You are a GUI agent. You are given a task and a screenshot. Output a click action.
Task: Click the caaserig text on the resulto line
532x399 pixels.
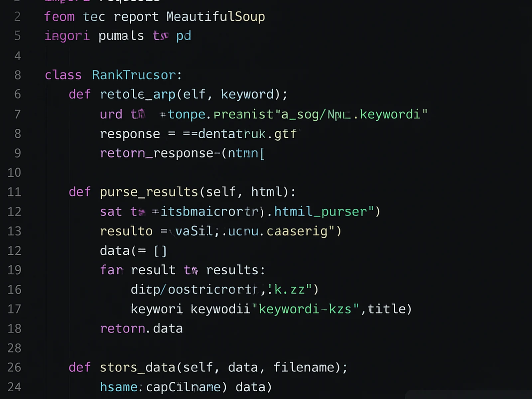(x=297, y=231)
